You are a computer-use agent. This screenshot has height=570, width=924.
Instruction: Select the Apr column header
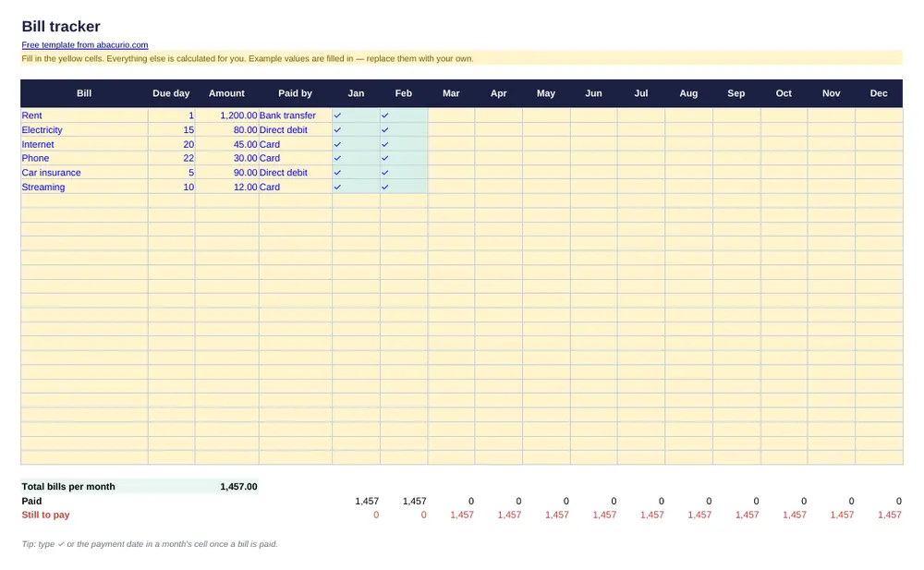coord(499,93)
